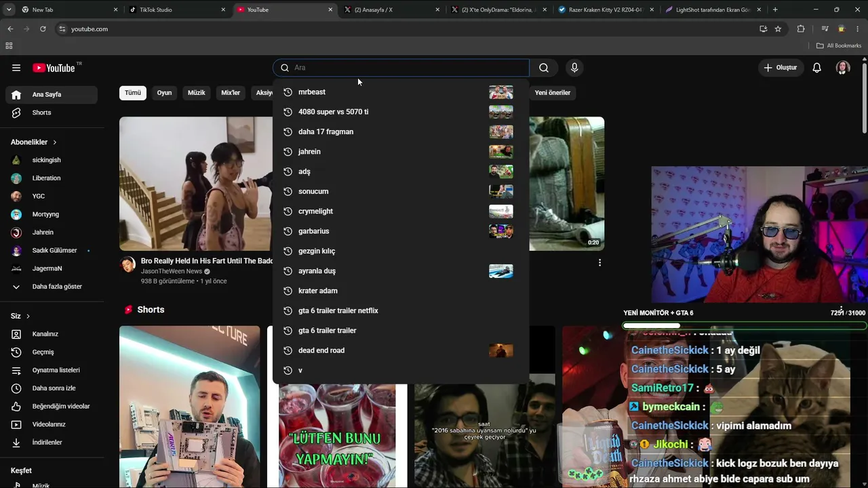Open Videolarınız in the sidebar
This screenshot has width=868, height=488.
(52, 424)
